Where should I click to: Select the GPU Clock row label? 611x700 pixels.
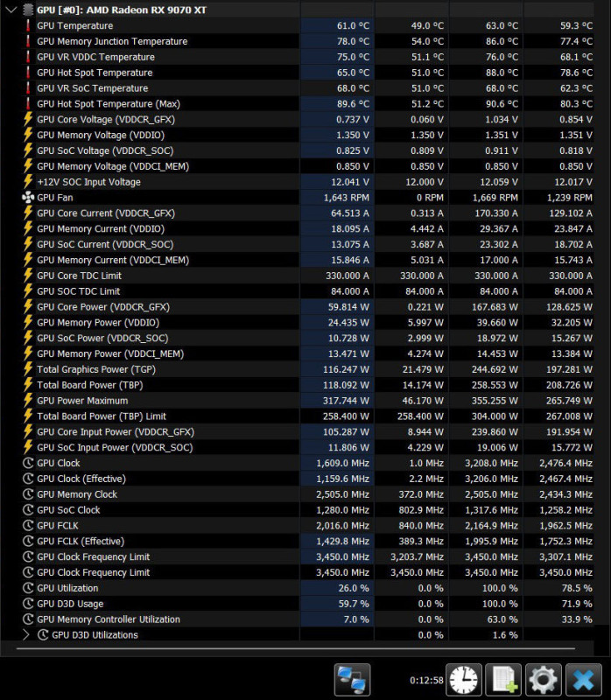click(x=59, y=463)
